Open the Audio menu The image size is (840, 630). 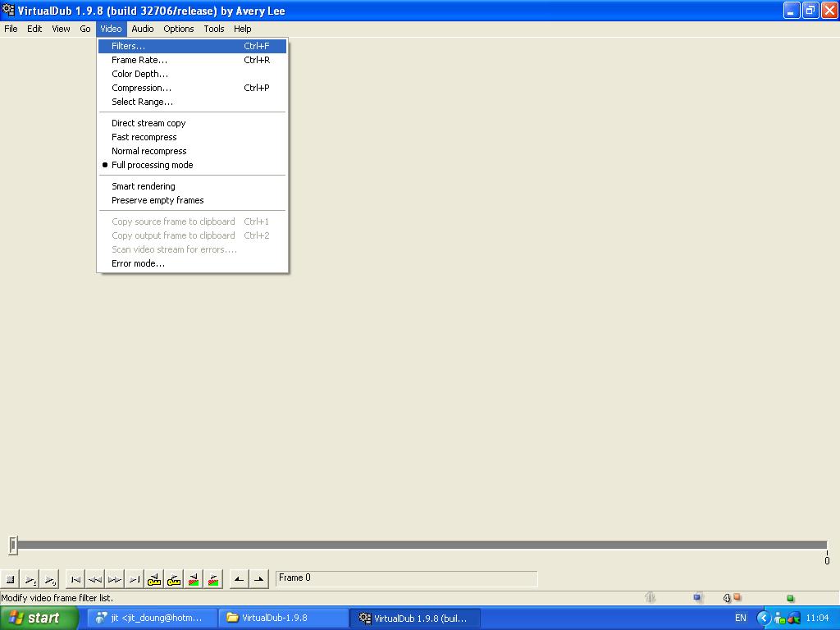tap(143, 29)
